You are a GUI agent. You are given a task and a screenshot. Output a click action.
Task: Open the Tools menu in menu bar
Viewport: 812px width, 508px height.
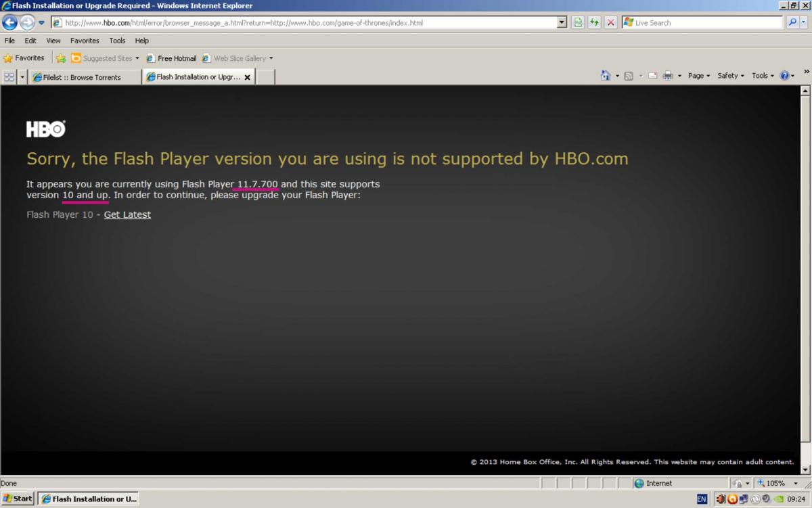click(x=117, y=41)
